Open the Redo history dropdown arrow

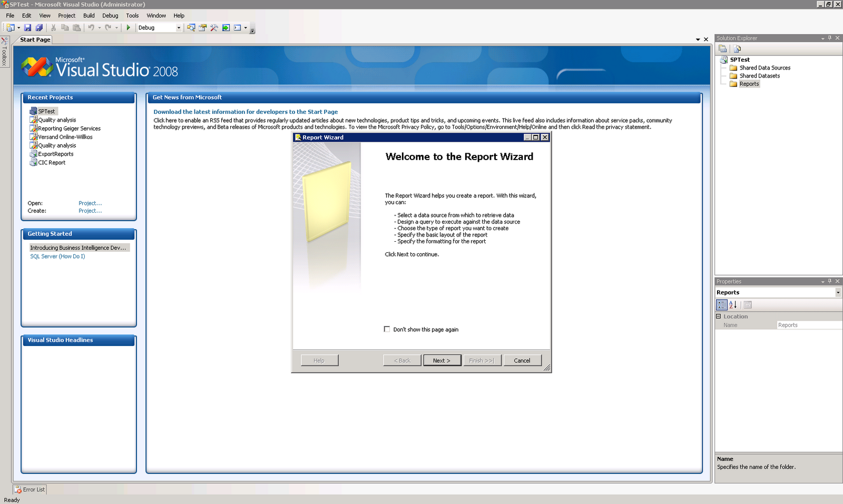point(116,28)
